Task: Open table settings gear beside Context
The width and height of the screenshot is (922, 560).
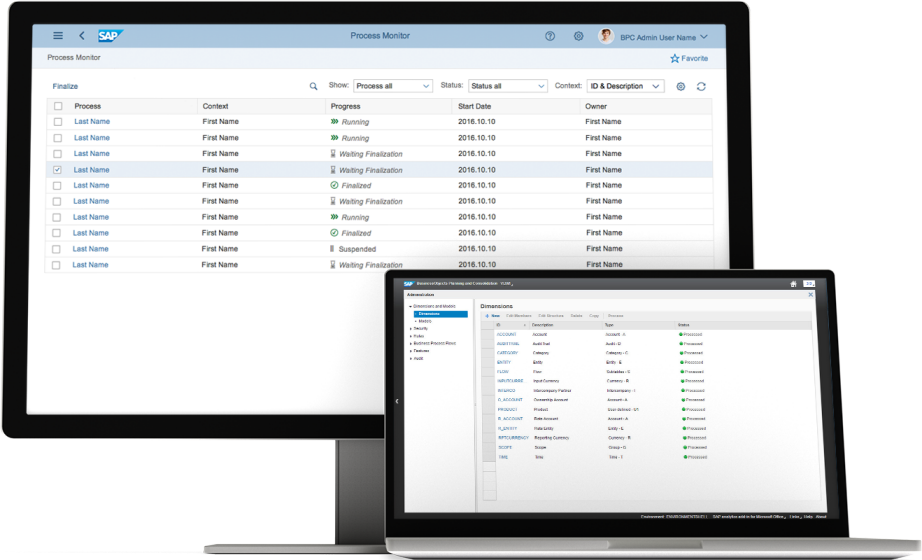Action: tap(681, 87)
